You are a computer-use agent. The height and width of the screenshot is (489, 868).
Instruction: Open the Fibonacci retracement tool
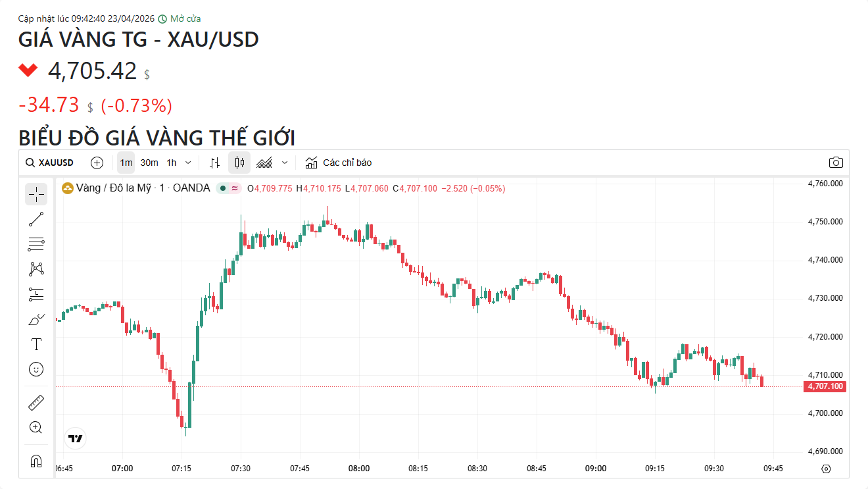(36, 244)
